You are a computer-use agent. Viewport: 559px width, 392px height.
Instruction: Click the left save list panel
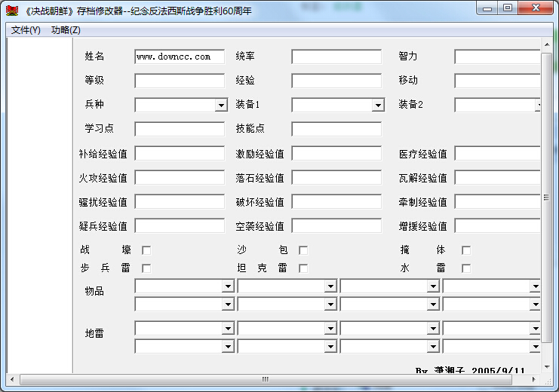point(39,206)
